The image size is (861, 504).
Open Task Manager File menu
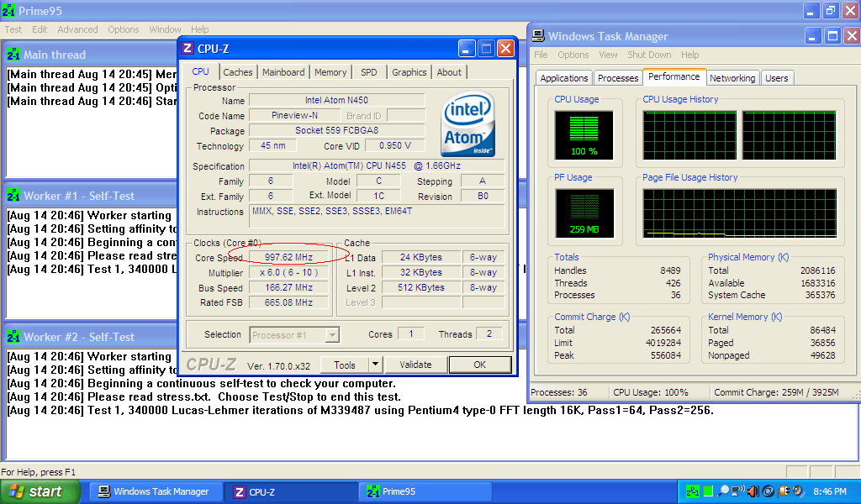541,55
